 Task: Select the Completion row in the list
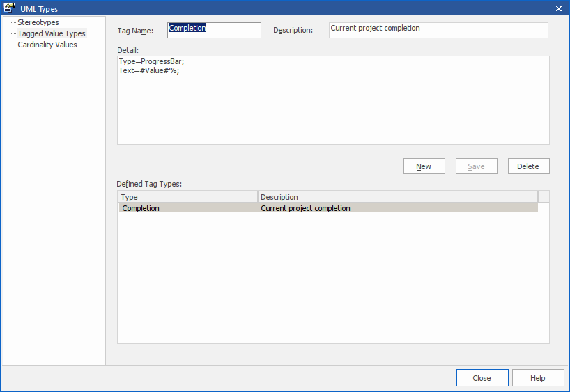(141, 208)
